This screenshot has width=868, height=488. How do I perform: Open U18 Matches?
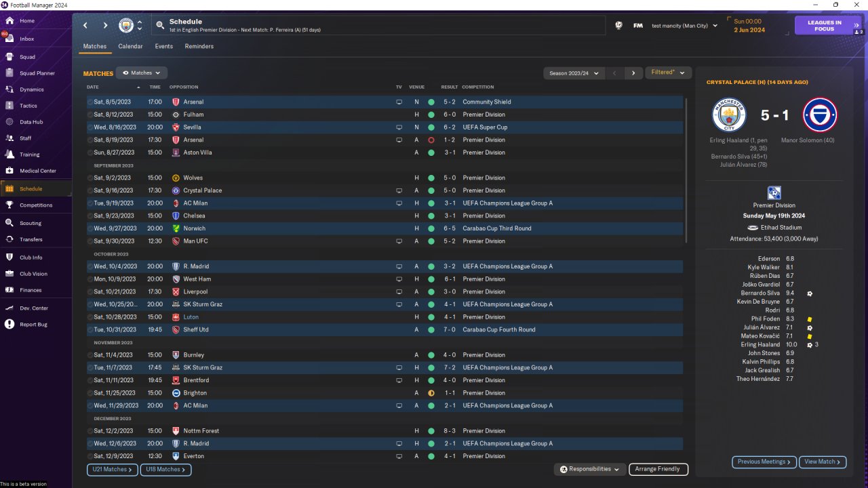pyautogui.click(x=165, y=469)
